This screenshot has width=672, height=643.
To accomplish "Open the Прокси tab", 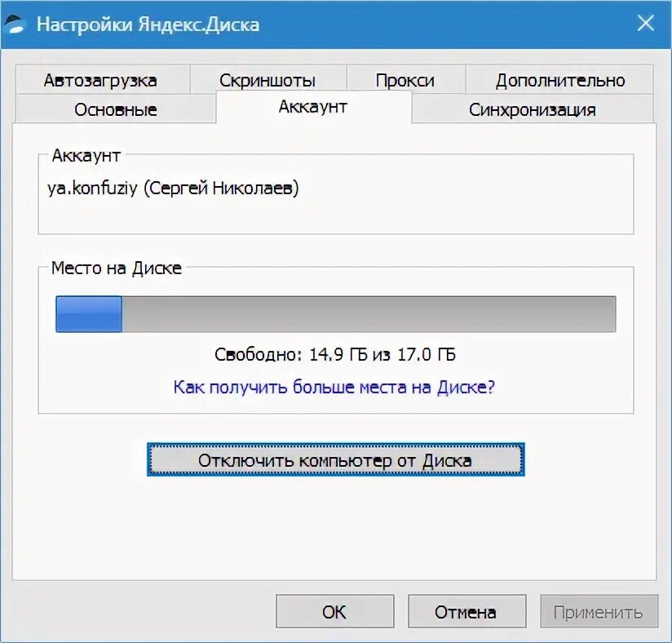I will tap(406, 80).
